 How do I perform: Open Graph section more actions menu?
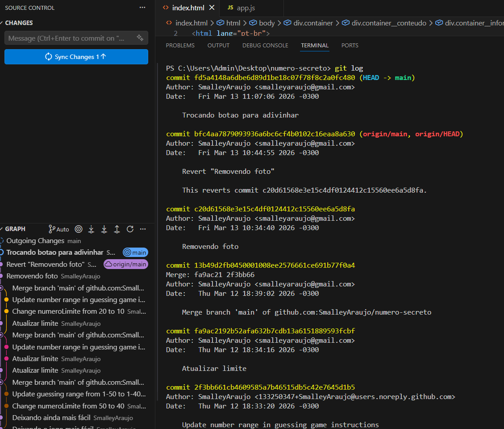[143, 229]
